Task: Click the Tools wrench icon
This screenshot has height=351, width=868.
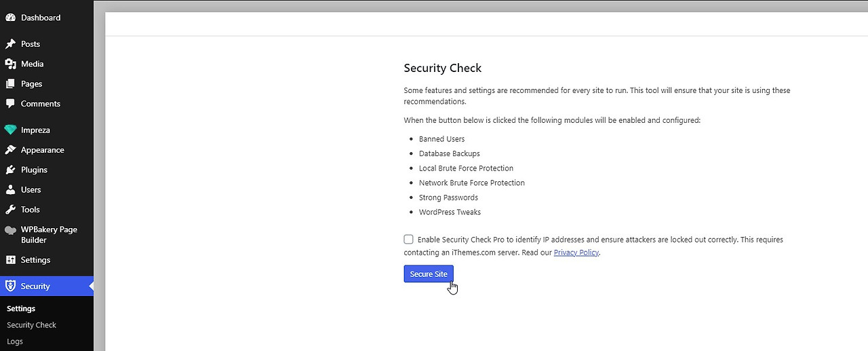Action: [10, 210]
